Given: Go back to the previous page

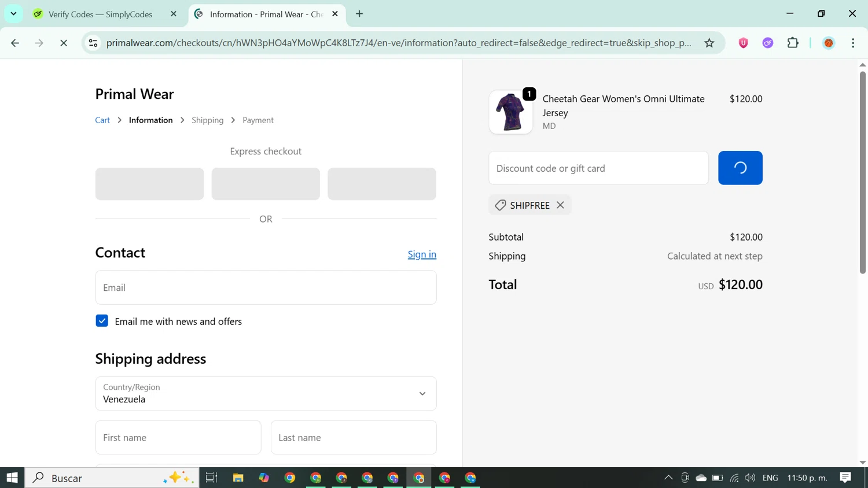Looking at the screenshot, I should point(15,43).
